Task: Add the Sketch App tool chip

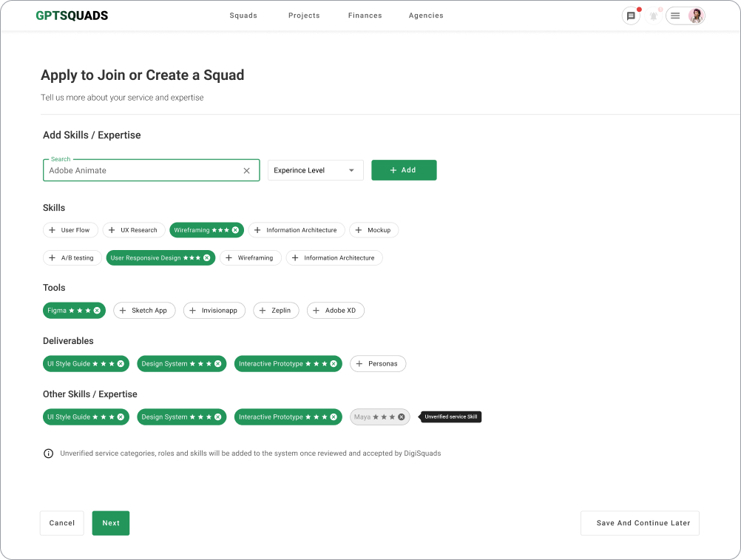Action: [144, 311]
